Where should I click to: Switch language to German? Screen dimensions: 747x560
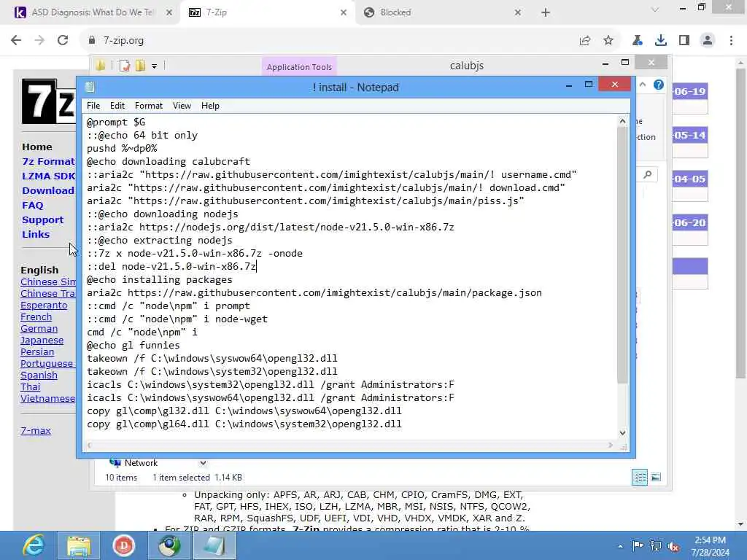(39, 329)
